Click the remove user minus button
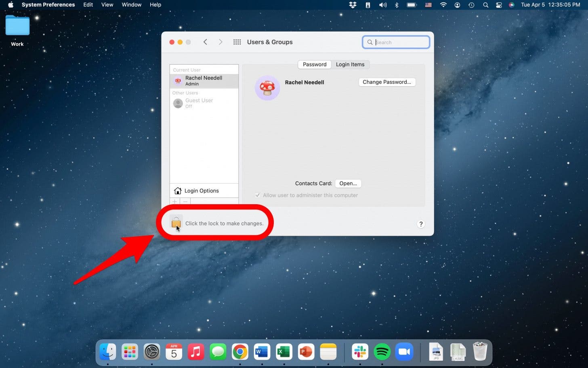588x368 pixels. 185,201
